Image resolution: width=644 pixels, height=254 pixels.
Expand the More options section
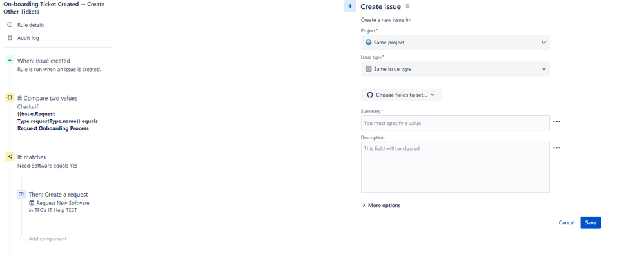(381, 205)
